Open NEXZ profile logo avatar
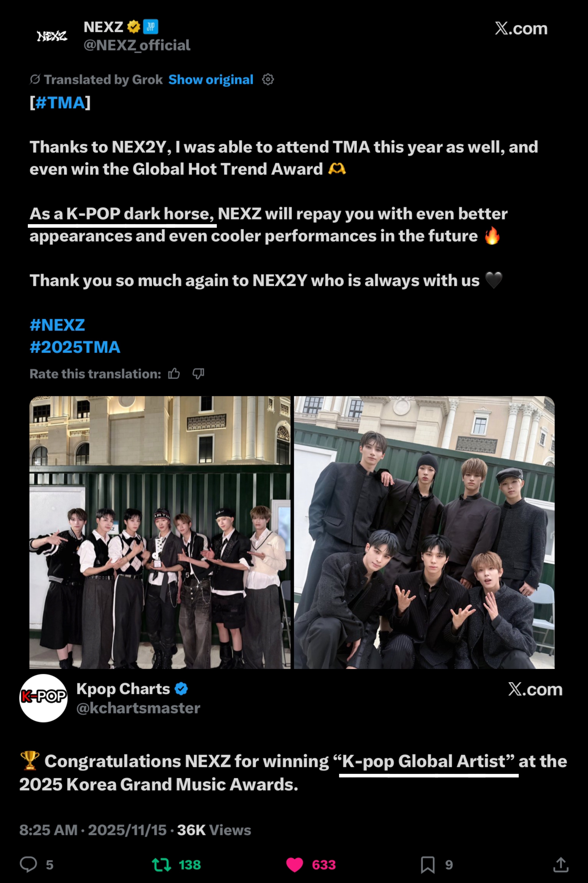Image resolution: width=588 pixels, height=883 pixels. [52, 36]
